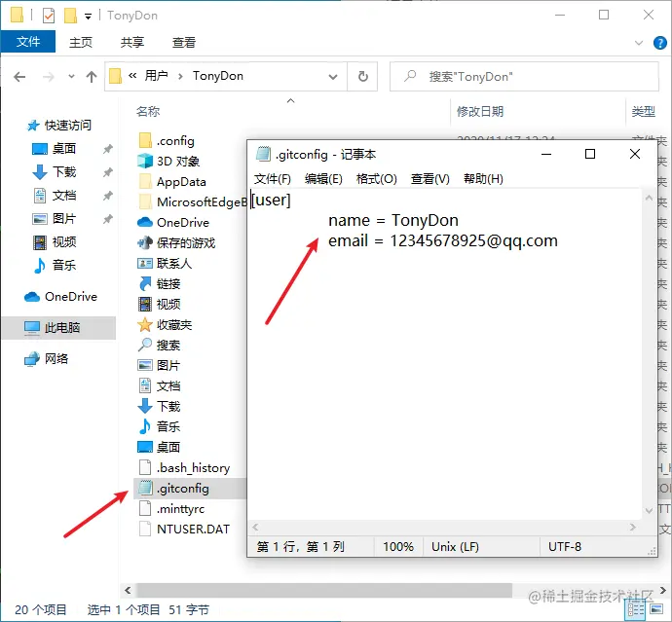Open the recent locations dropdown arrow
672x622 pixels.
[x=71, y=77]
